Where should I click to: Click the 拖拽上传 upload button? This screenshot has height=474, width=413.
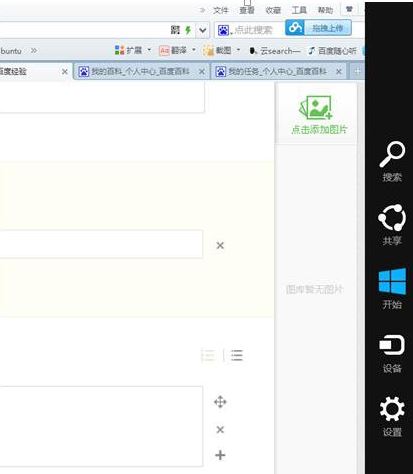(328, 28)
